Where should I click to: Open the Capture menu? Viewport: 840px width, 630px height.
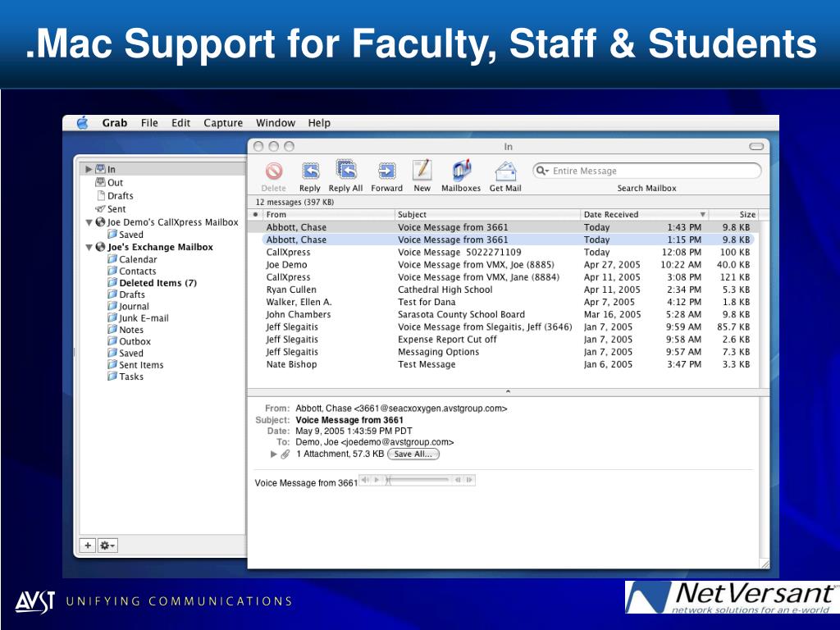(223, 123)
